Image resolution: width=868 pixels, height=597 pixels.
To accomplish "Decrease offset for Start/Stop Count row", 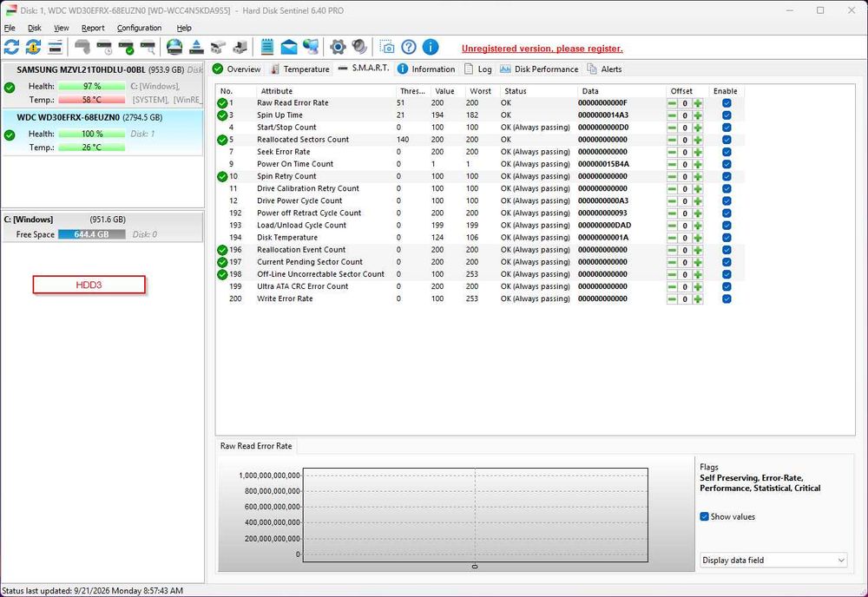I will [672, 128].
